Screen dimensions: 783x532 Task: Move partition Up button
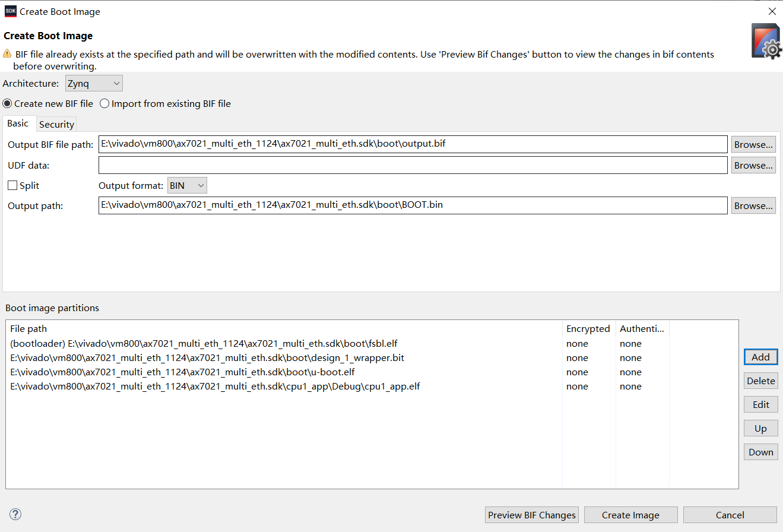[x=760, y=428]
